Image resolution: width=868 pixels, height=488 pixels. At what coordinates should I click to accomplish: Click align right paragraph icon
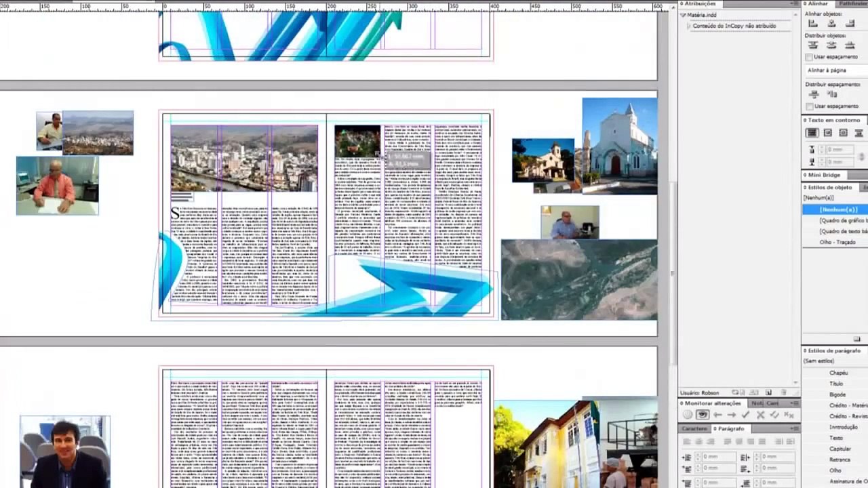(x=711, y=441)
